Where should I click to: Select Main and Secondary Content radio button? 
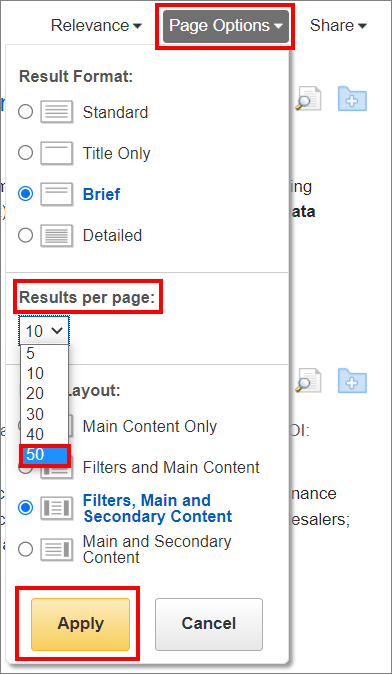pos(26,549)
